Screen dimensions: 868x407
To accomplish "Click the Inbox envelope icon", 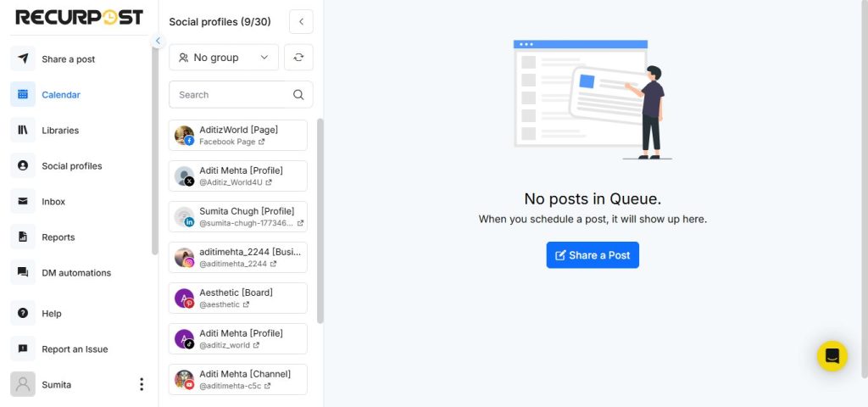I will coord(23,201).
